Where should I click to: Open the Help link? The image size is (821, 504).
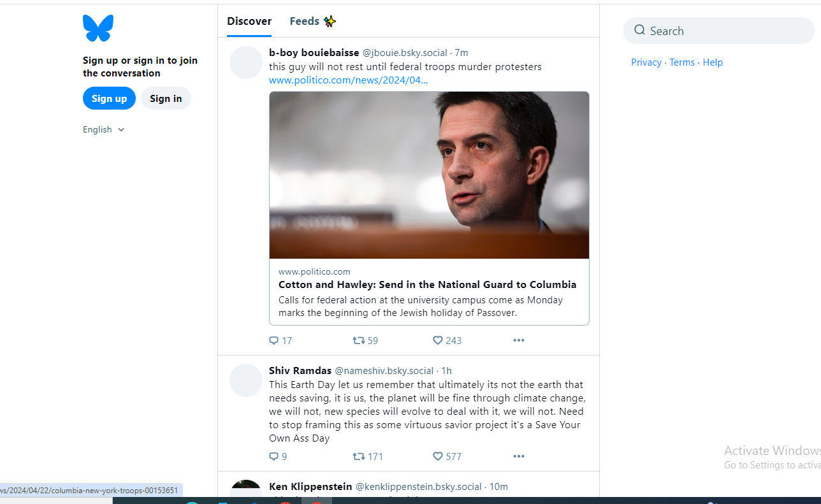point(713,62)
